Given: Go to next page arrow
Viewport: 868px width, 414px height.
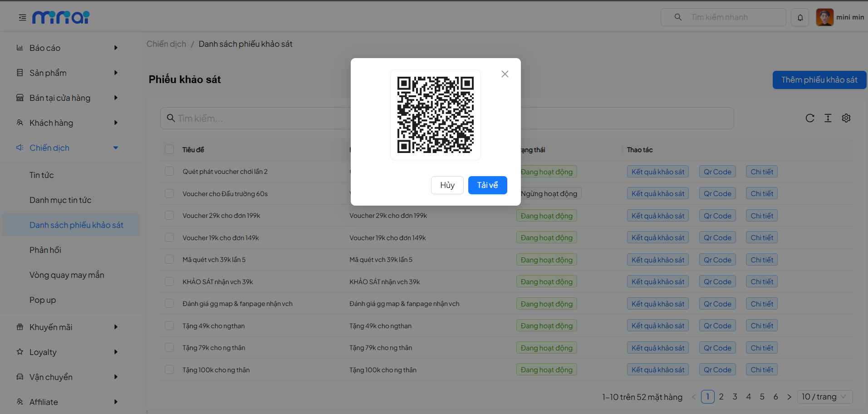Looking at the screenshot, I should (x=789, y=397).
